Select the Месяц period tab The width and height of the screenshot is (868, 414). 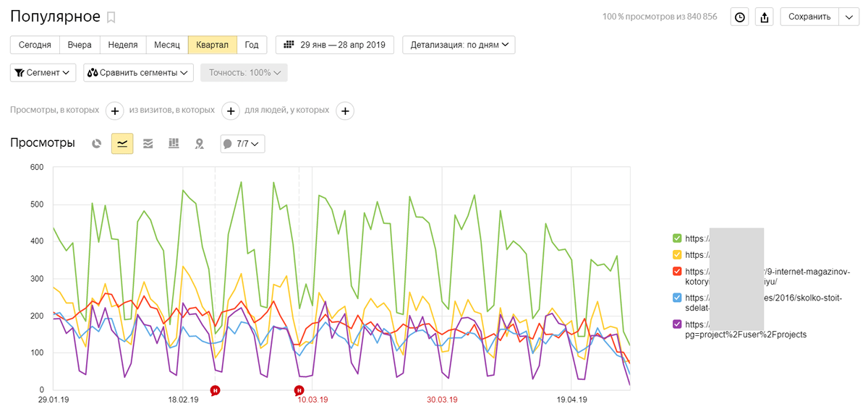coord(167,45)
